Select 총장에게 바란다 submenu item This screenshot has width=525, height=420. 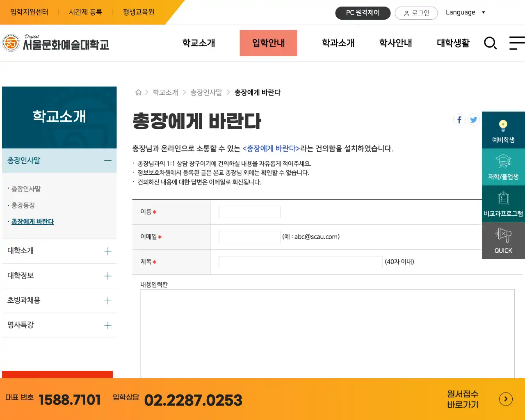point(33,222)
